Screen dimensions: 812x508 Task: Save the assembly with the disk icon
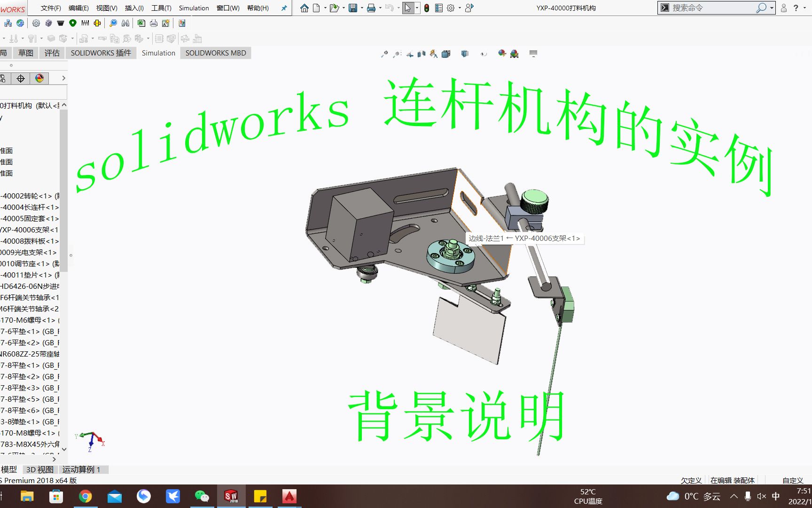353,8
